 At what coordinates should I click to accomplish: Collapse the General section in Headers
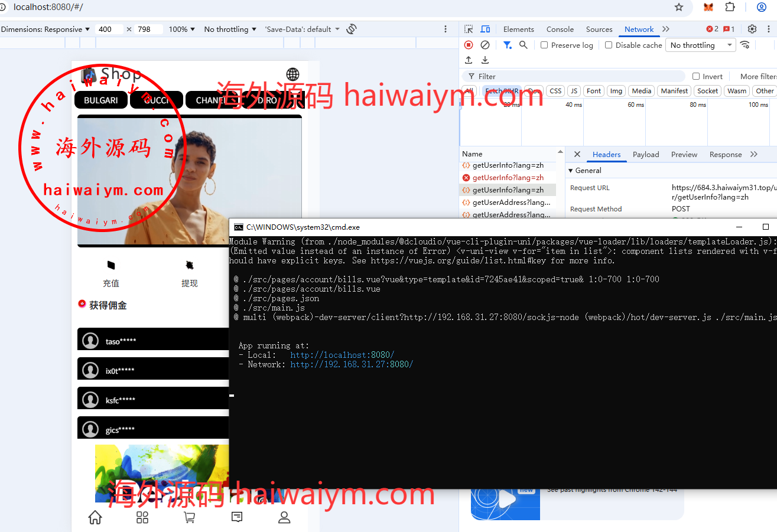tap(571, 171)
